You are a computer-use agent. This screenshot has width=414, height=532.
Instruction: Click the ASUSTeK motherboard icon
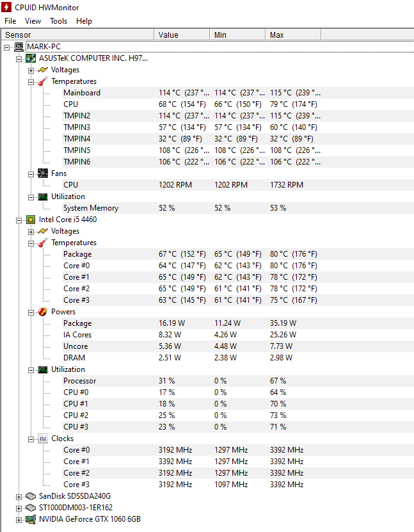(x=30, y=58)
